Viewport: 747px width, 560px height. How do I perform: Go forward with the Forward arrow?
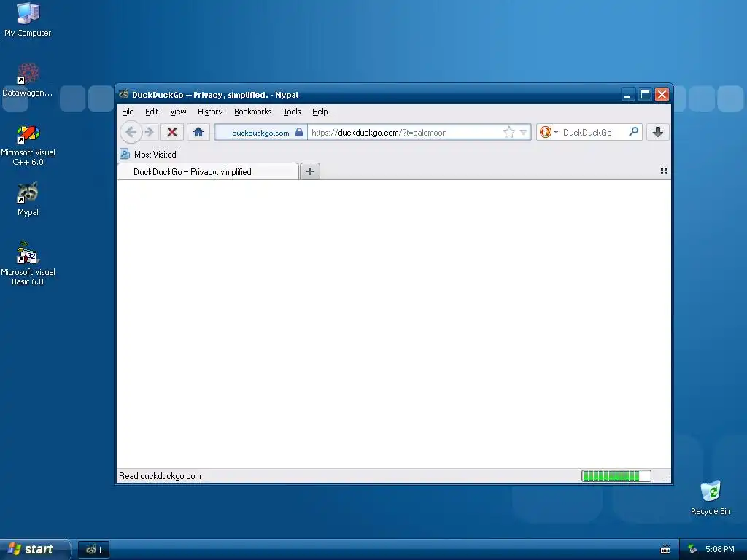pos(150,133)
